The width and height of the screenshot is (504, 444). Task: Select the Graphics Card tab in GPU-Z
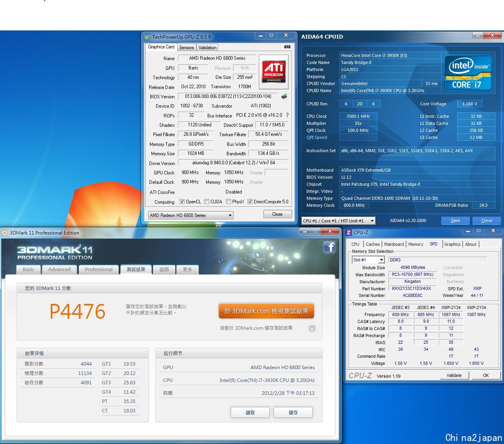[x=161, y=47]
